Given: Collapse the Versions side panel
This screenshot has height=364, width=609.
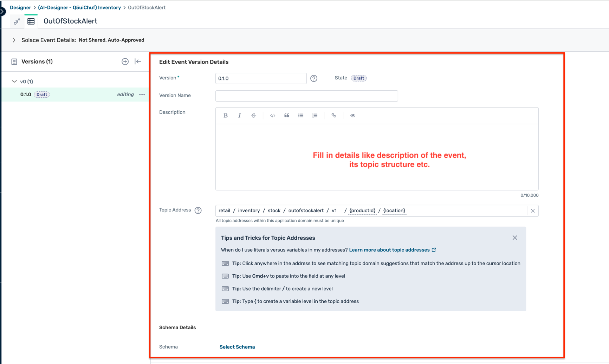Looking at the screenshot, I should [138, 61].
